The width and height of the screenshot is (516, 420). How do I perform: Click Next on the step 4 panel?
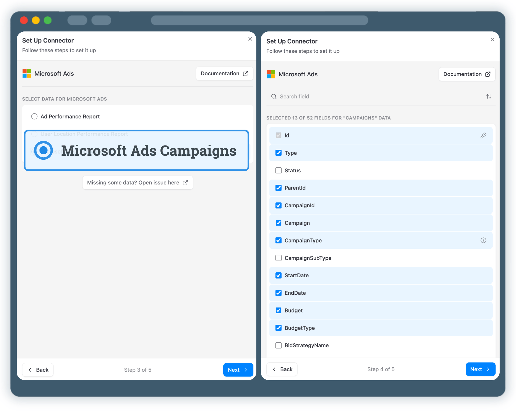pyautogui.click(x=480, y=369)
